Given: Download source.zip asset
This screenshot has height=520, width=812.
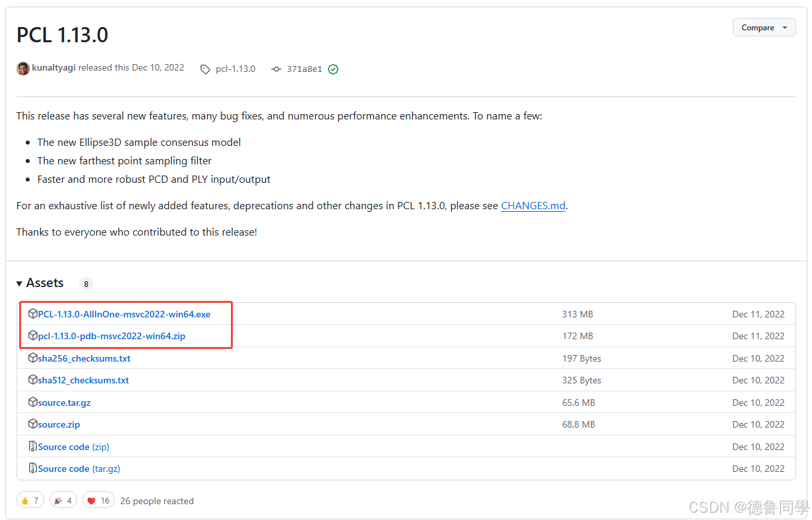Looking at the screenshot, I should (x=59, y=424).
